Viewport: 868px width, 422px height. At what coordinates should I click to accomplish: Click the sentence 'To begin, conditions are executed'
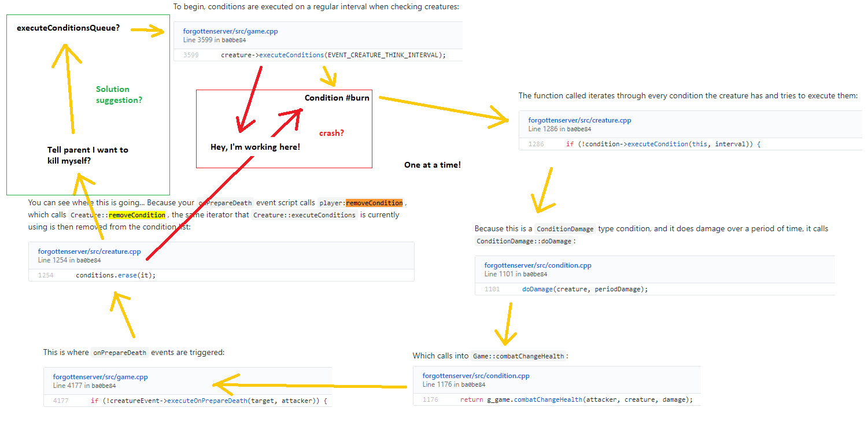coord(316,7)
